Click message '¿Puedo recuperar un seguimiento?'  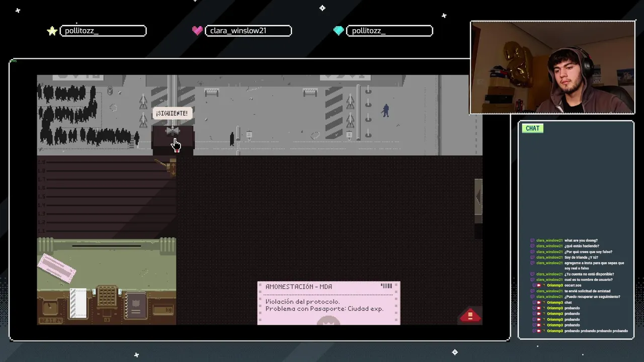(x=592, y=297)
